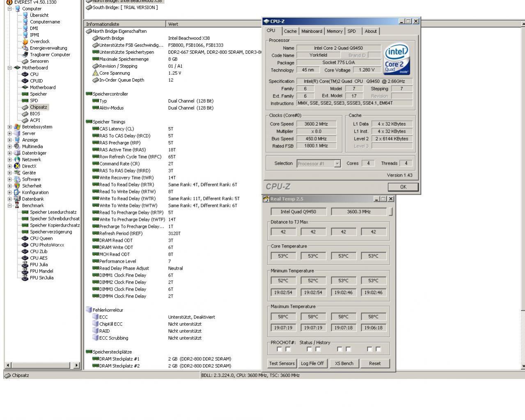This screenshot has width=525, height=420.
Task: Click the Benchmark hourglass icon
Action: (x=17, y=206)
